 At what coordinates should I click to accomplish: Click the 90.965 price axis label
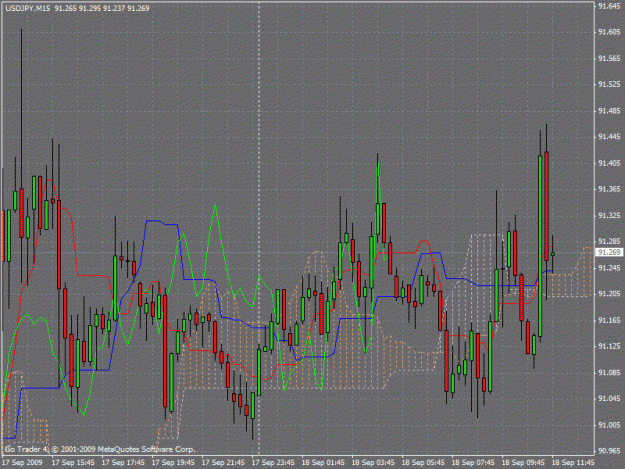pyautogui.click(x=609, y=451)
